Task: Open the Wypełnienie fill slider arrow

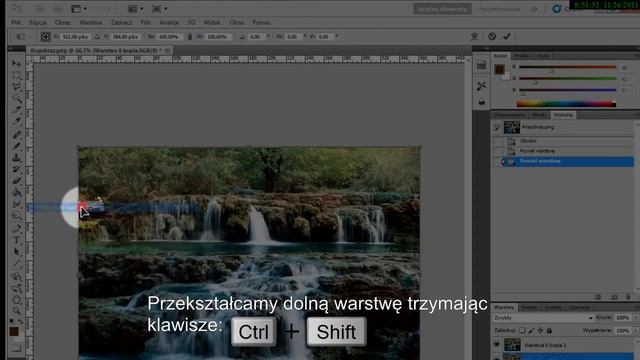Action: point(635,330)
